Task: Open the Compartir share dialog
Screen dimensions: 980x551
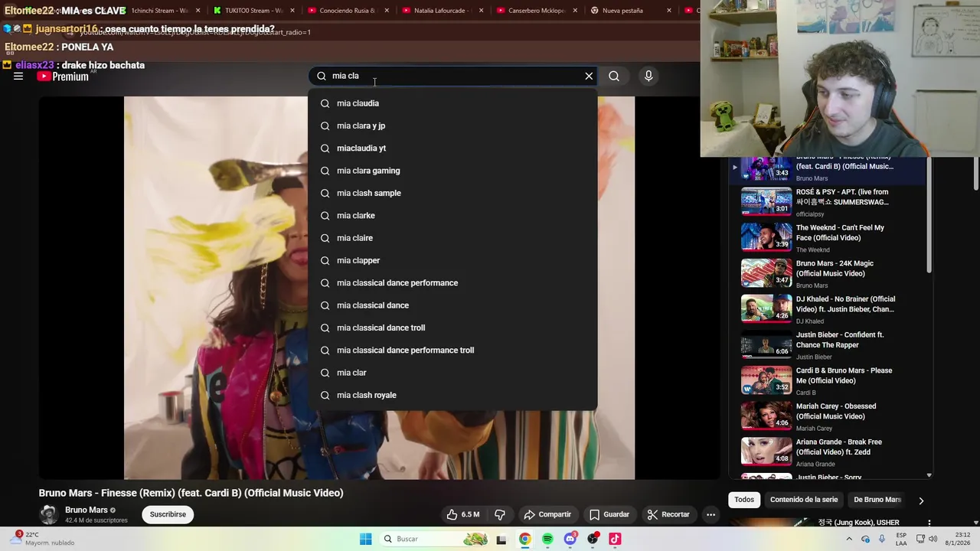Action: coord(547,514)
